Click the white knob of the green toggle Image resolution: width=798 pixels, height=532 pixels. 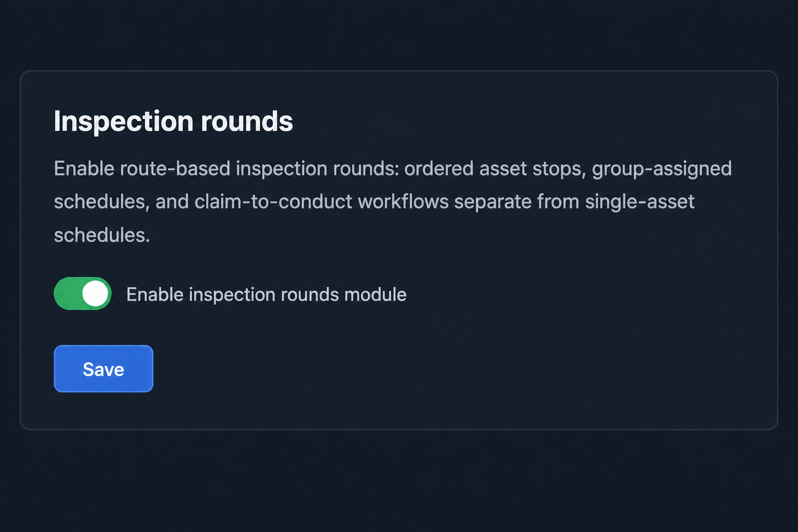pyautogui.click(x=95, y=294)
